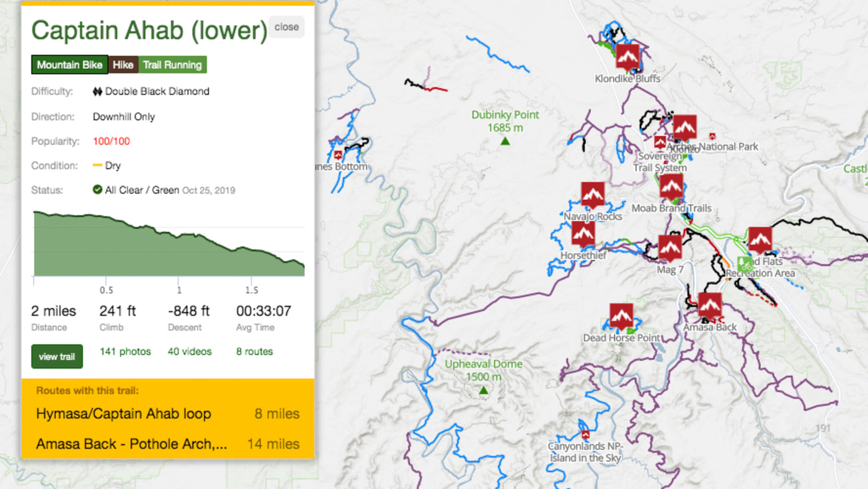This screenshot has width=868, height=489.
Task: Select the Dead Horse Point marker
Action: (x=621, y=316)
